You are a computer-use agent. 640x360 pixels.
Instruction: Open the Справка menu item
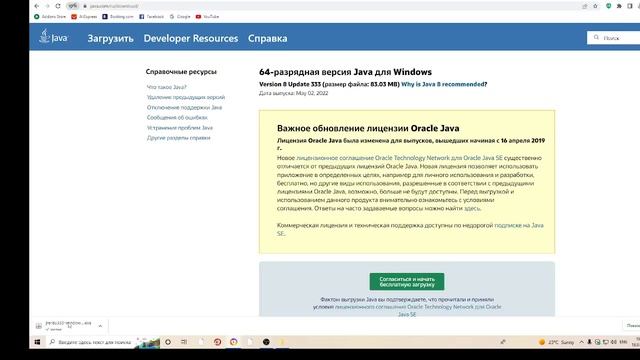267,38
